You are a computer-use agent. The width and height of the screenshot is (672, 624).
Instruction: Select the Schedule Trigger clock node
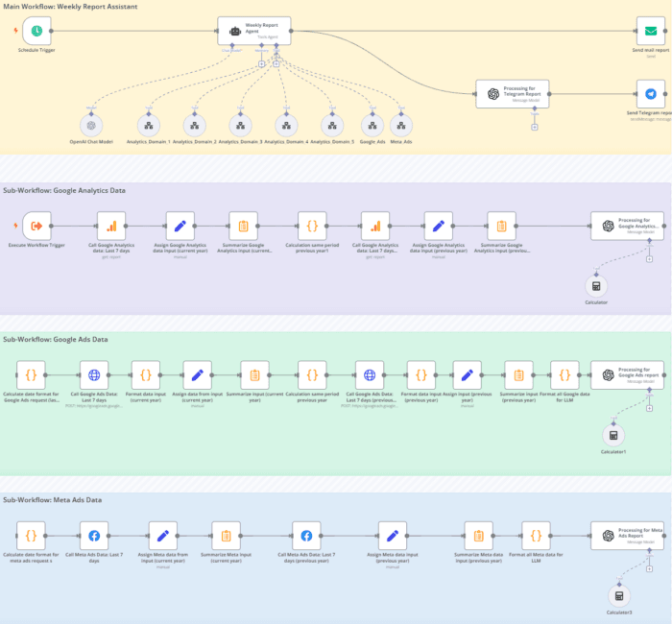[x=36, y=31]
